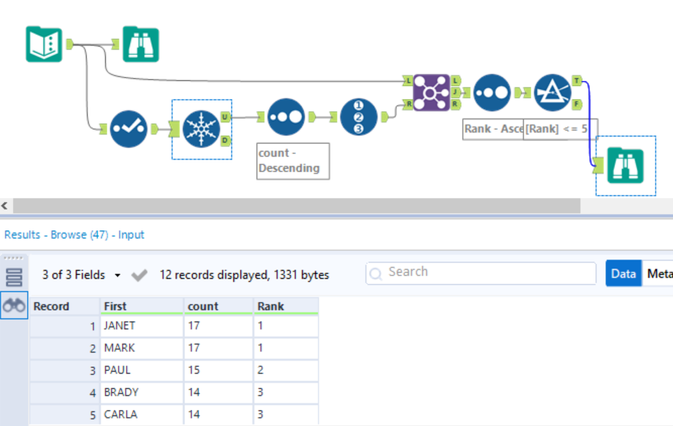Click the top Browse binoculars tool
The width and height of the screenshot is (673, 426).
point(141,44)
